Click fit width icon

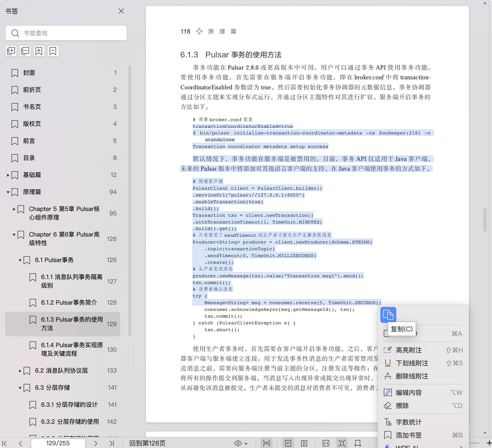click(x=358, y=443)
